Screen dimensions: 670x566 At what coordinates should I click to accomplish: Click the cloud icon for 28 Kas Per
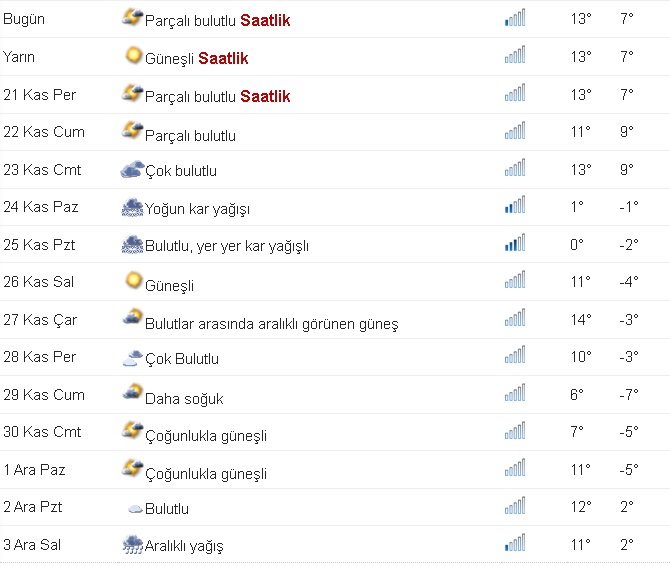(x=132, y=357)
